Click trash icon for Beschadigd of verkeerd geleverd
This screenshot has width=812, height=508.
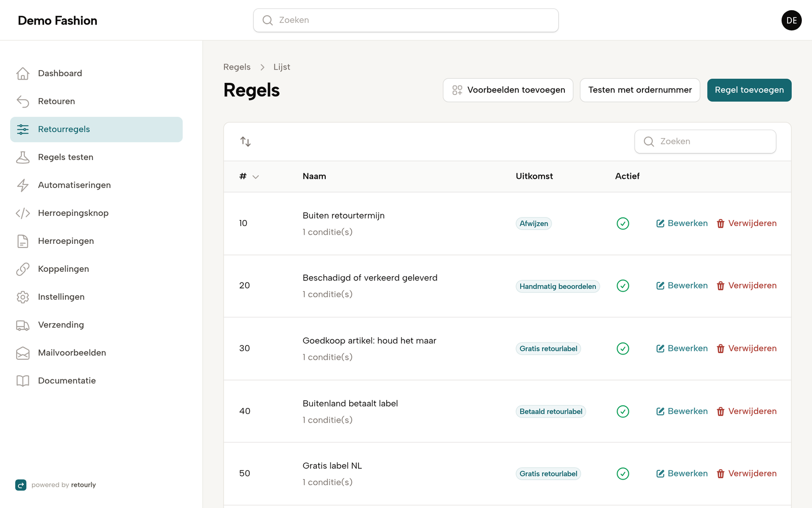[721, 286]
